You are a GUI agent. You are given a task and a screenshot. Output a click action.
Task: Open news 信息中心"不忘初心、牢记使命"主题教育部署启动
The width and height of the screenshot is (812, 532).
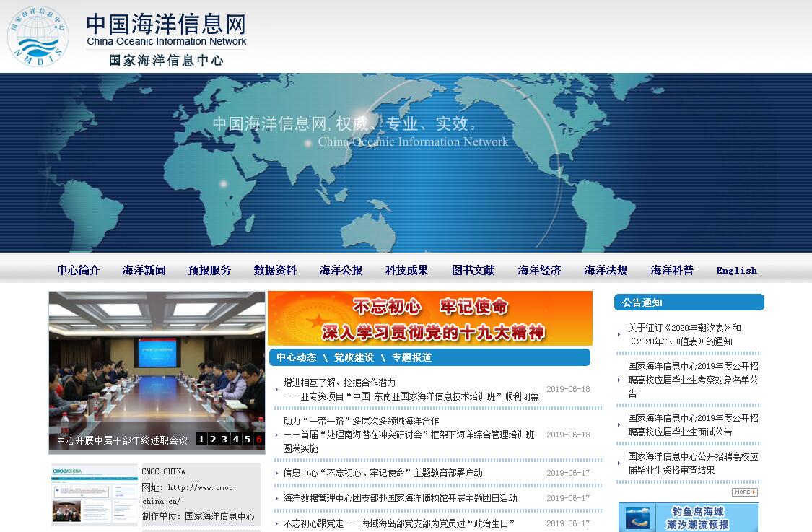pyautogui.click(x=383, y=474)
